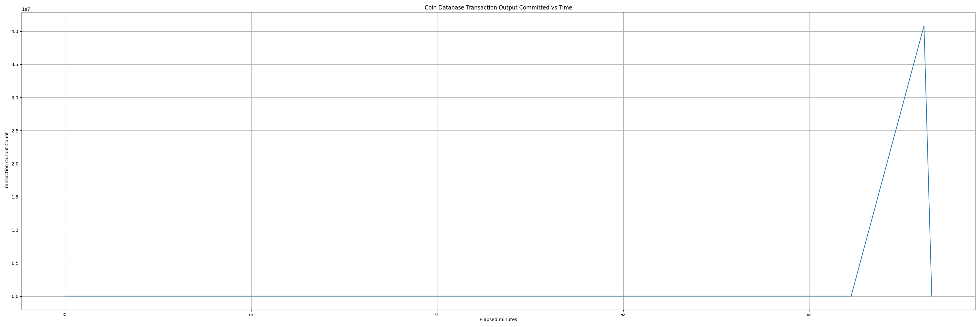Click the y-axis tick label 1.0
Screen dimensions: 980x327
click(14, 230)
